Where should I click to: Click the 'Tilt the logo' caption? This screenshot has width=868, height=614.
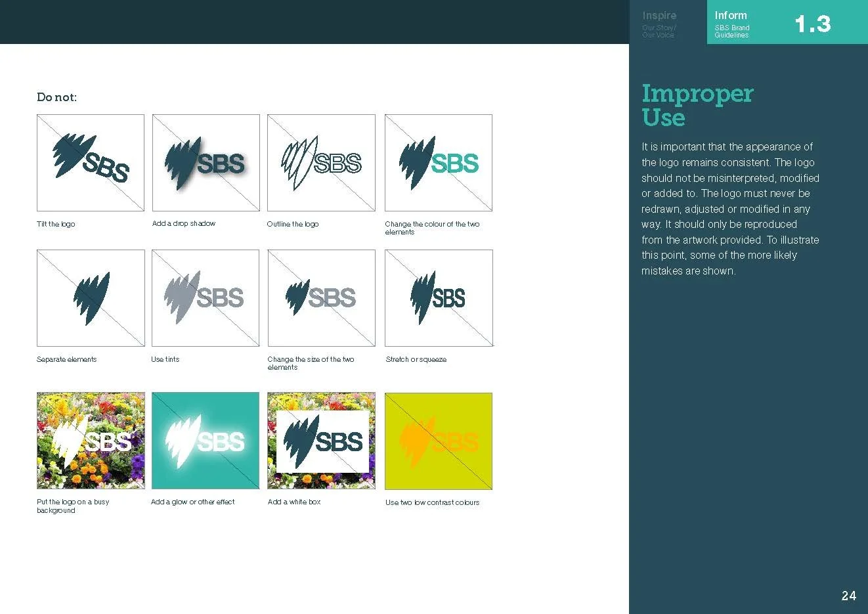[x=56, y=225]
